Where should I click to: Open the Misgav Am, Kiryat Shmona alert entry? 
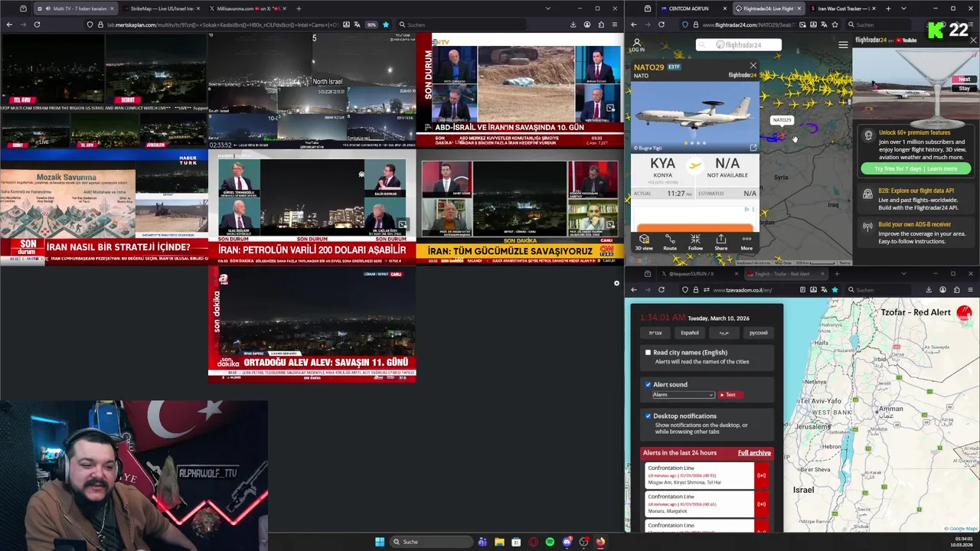pyautogui.click(x=700, y=475)
